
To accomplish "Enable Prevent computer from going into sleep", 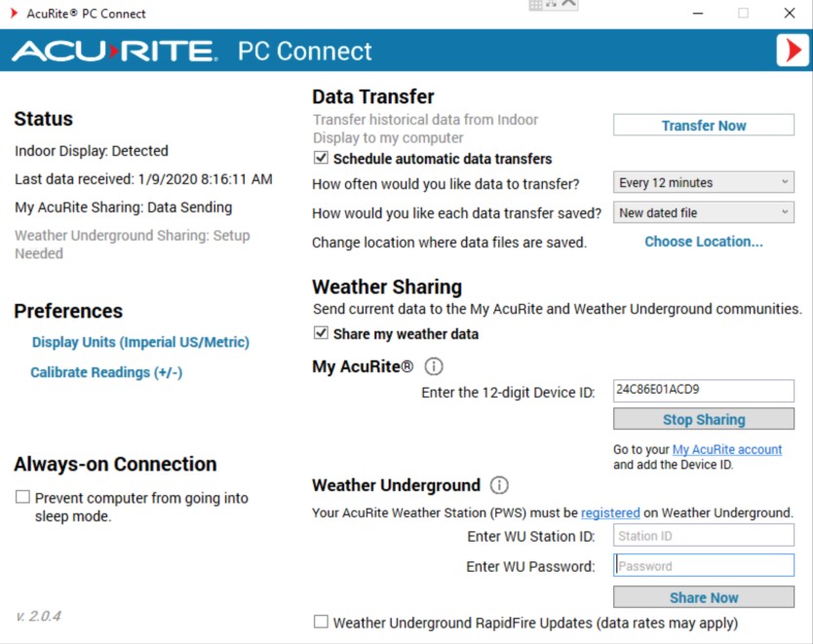I will point(22,497).
